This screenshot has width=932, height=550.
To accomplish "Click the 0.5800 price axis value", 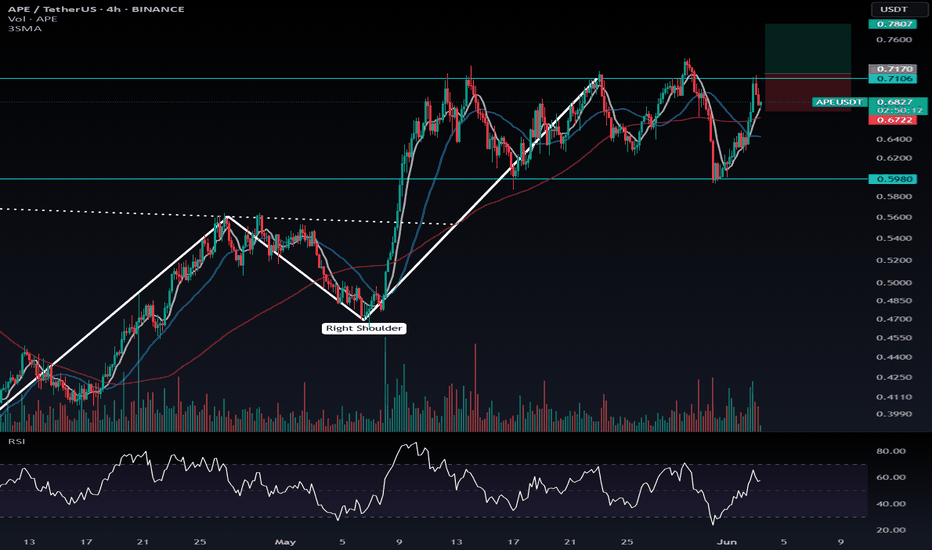I will [894, 197].
